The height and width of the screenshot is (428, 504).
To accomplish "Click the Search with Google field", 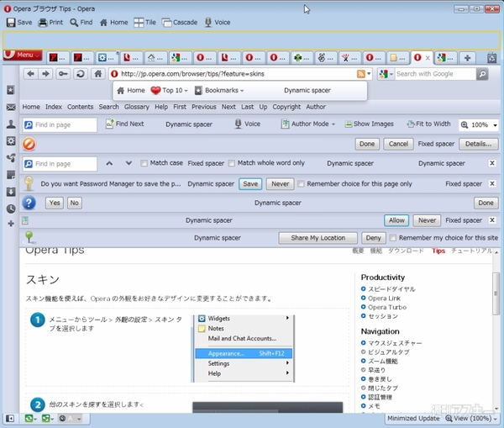I will 435,74.
